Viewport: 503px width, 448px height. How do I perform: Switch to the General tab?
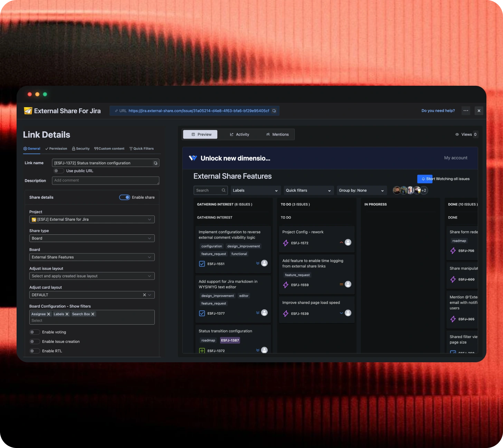point(32,149)
